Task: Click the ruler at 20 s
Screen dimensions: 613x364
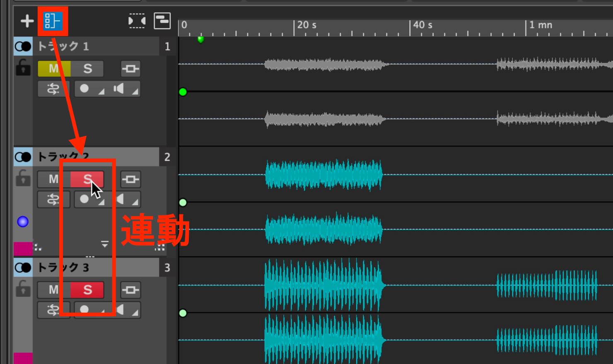Action: point(307,25)
